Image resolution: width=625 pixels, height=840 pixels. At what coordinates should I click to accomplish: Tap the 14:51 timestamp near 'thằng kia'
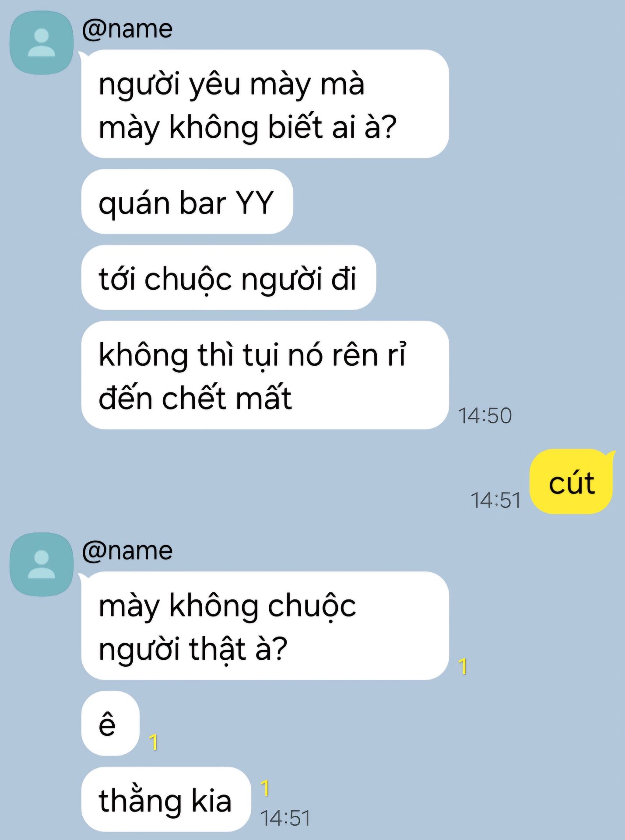pos(285,818)
